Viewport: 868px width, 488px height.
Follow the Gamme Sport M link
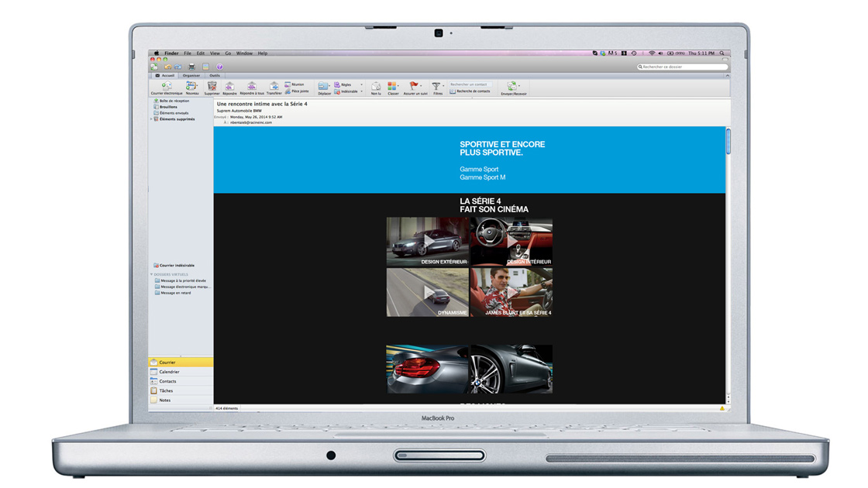click(482, 177)
